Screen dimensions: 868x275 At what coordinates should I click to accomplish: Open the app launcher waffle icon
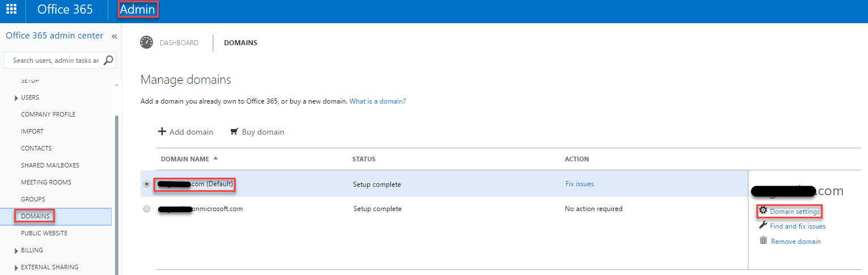[11, 10]
